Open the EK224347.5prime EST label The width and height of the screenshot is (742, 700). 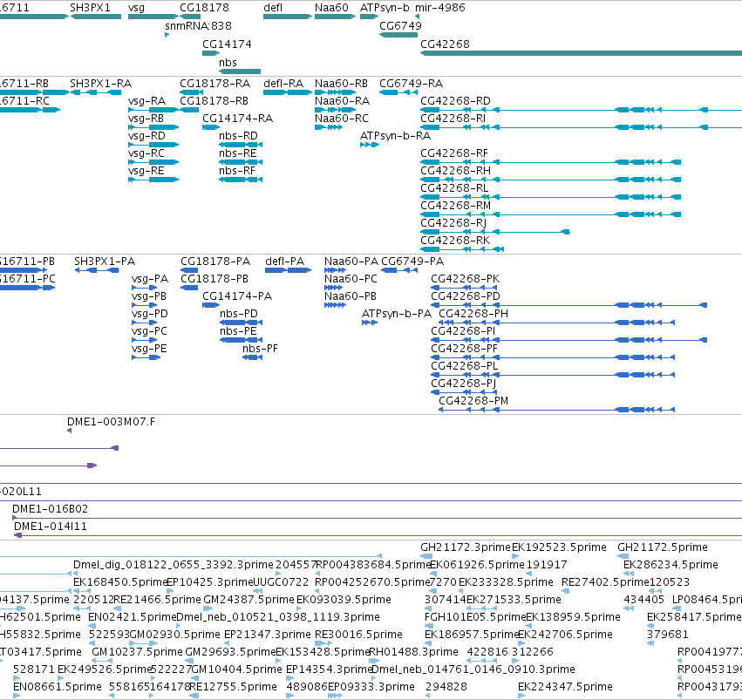click(x=566, y=687)
